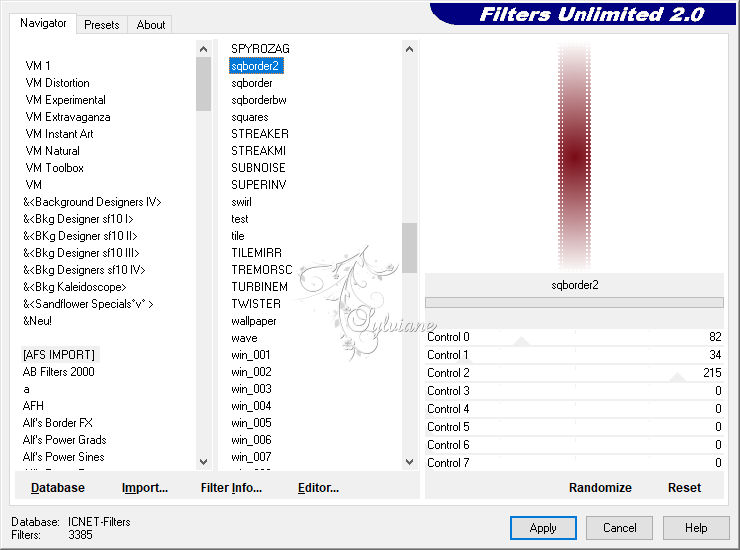Click the filter list scrollbar thumb
This screenshot has height=550, width=740.
(x=410, y=248)
